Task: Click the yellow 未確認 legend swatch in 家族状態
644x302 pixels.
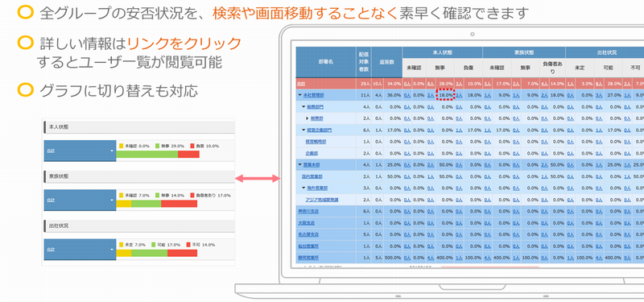Action: (121, 195)
